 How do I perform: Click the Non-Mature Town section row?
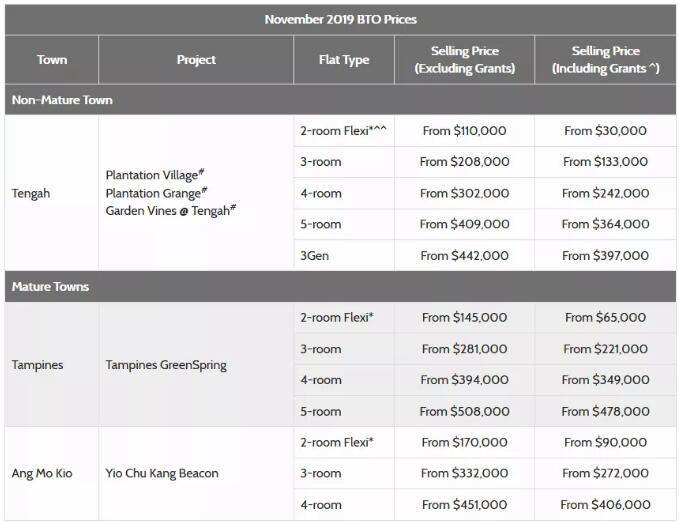click(62, 100)
